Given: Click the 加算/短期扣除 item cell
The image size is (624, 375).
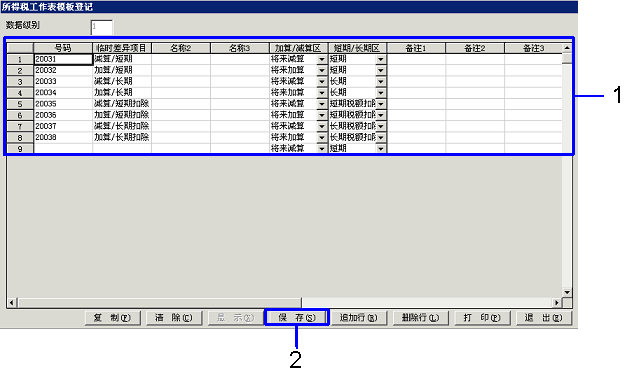Looking at the screenshot, I should pos(122,115).
